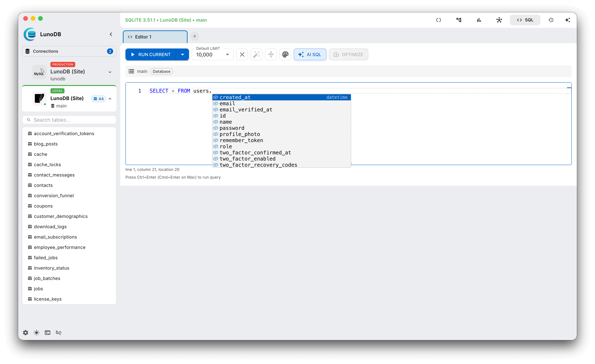Click the AI sparkle icon in top-right corner
The image size is (595, 364).
568,20
